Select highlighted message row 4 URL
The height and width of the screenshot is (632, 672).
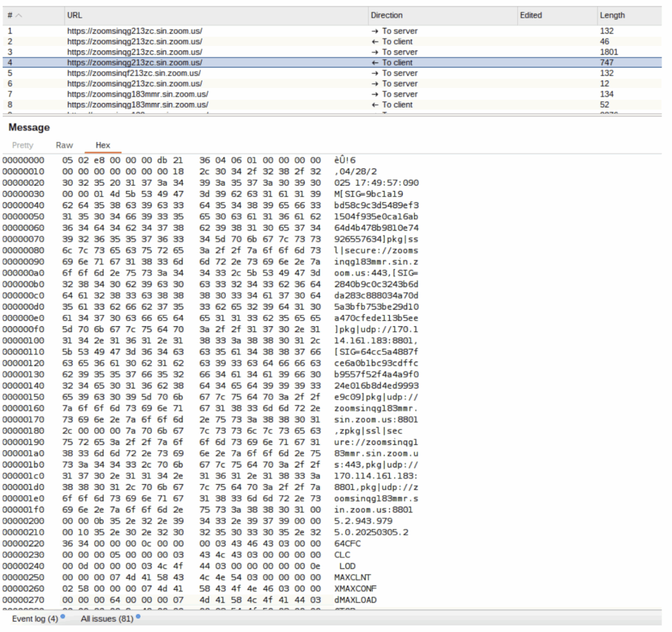(135, 62)
